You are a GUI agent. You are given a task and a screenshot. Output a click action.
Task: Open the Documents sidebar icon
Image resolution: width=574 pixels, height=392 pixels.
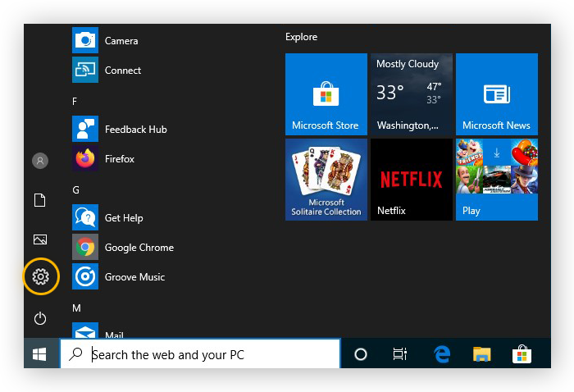point(40,200)
